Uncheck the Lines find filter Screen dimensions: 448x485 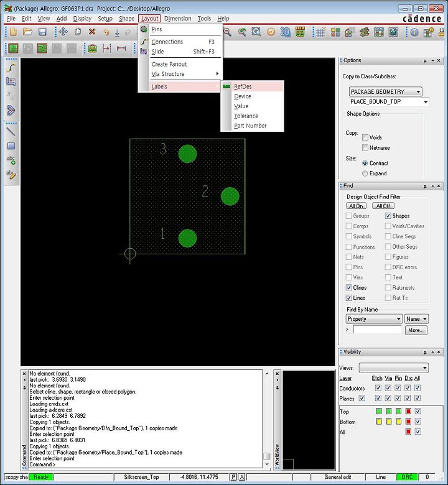[x=348, y=298]
